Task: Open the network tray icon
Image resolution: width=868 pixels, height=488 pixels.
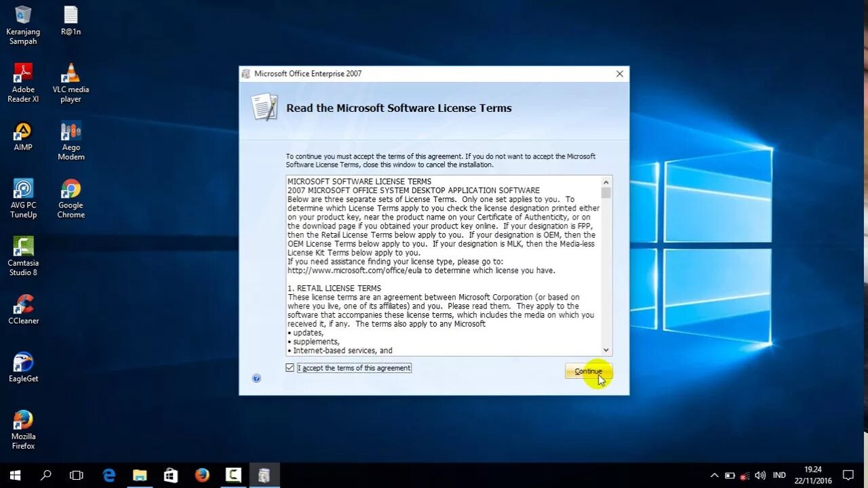Action: tap(745, 475)
